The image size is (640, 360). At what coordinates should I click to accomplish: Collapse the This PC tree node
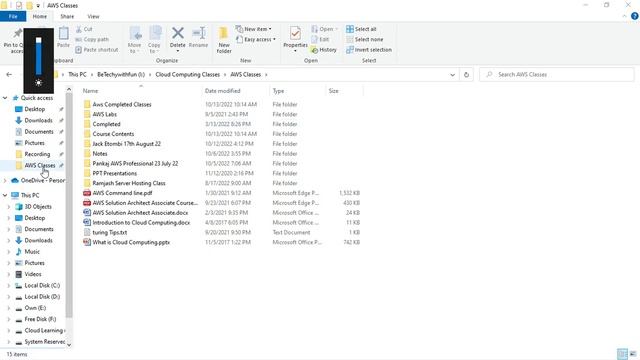5,195
